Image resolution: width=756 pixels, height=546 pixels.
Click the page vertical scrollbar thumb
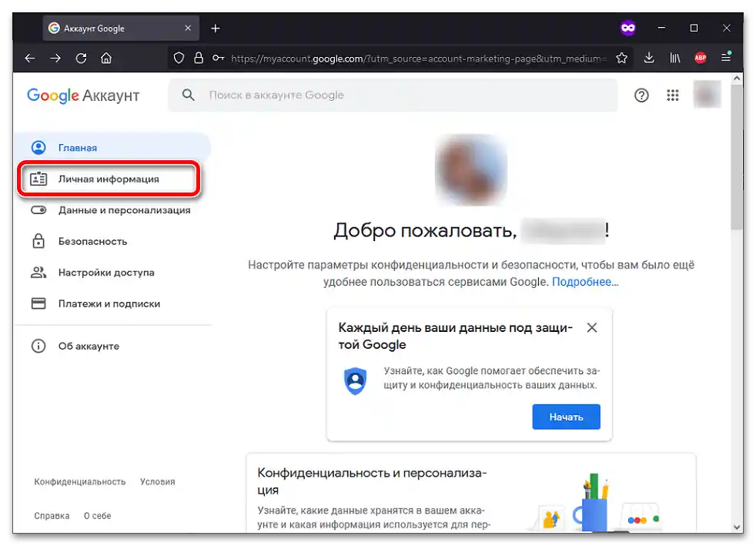pos(736,157)
